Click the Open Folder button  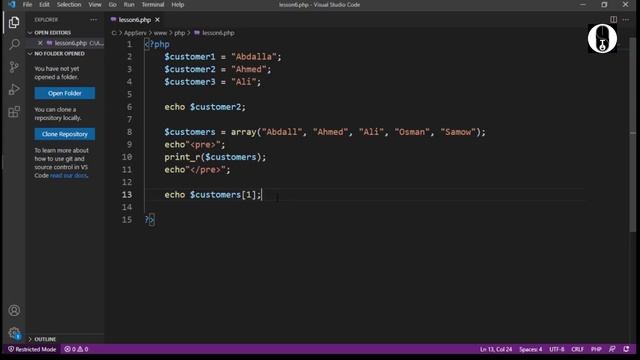64,93
